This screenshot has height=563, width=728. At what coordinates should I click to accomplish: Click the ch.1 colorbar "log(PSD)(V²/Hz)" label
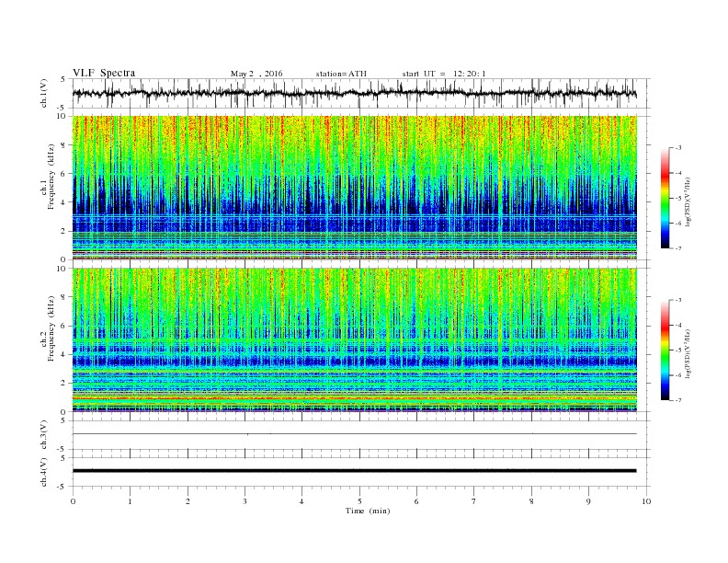tap(688, 201)
